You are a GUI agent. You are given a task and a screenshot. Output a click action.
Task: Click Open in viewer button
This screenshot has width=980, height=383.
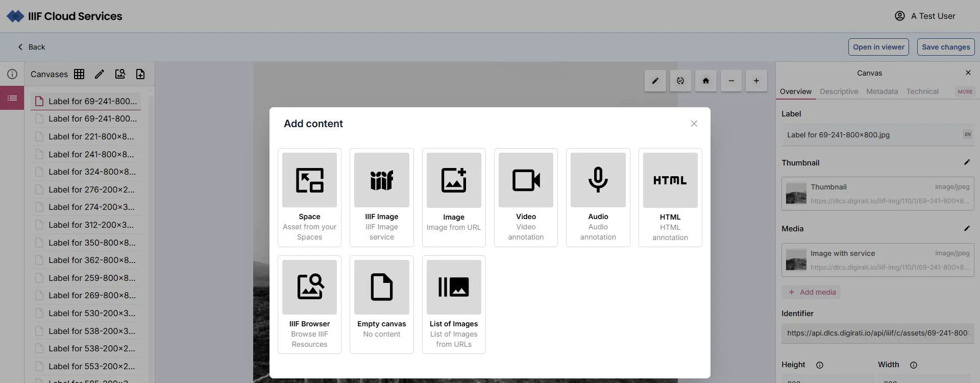point(878,47)
